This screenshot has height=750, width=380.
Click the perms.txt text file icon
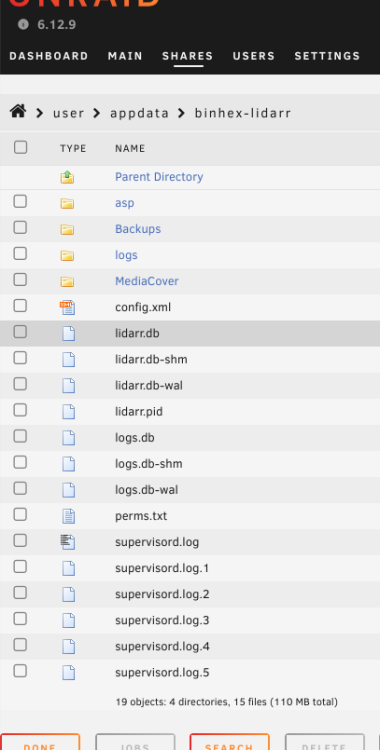point(68,516)
